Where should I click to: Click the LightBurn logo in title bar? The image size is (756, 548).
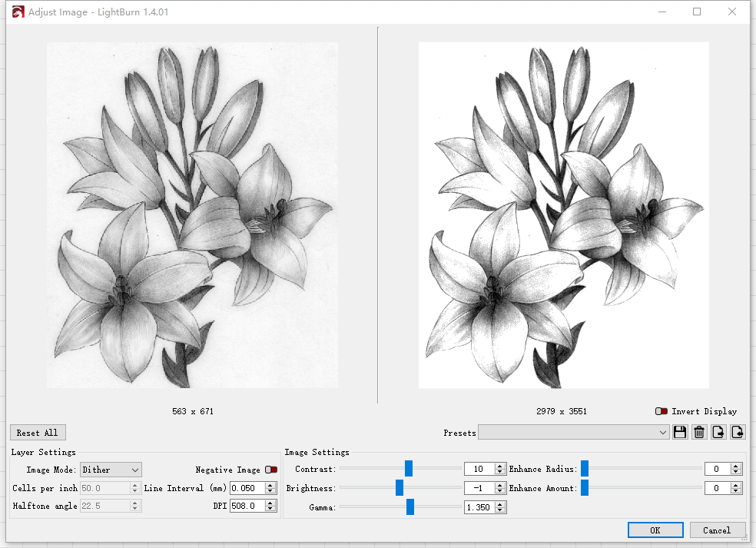18,12
